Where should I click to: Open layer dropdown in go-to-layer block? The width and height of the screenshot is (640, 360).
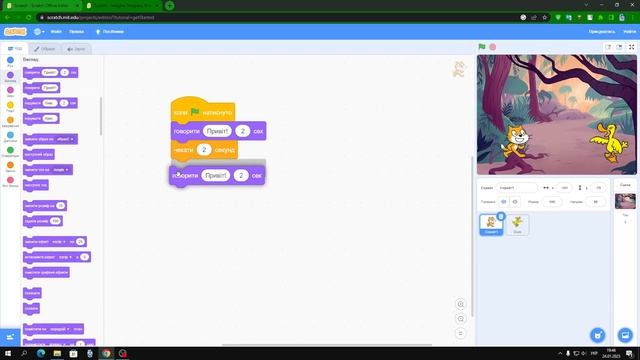(60, 329)
